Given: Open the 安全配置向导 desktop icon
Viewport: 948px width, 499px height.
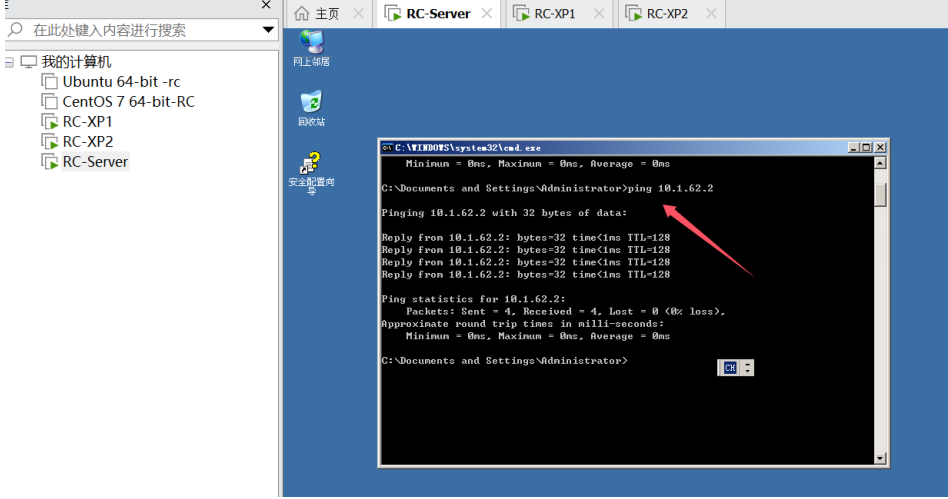Looking at the screenshot, I should [311, 173].
